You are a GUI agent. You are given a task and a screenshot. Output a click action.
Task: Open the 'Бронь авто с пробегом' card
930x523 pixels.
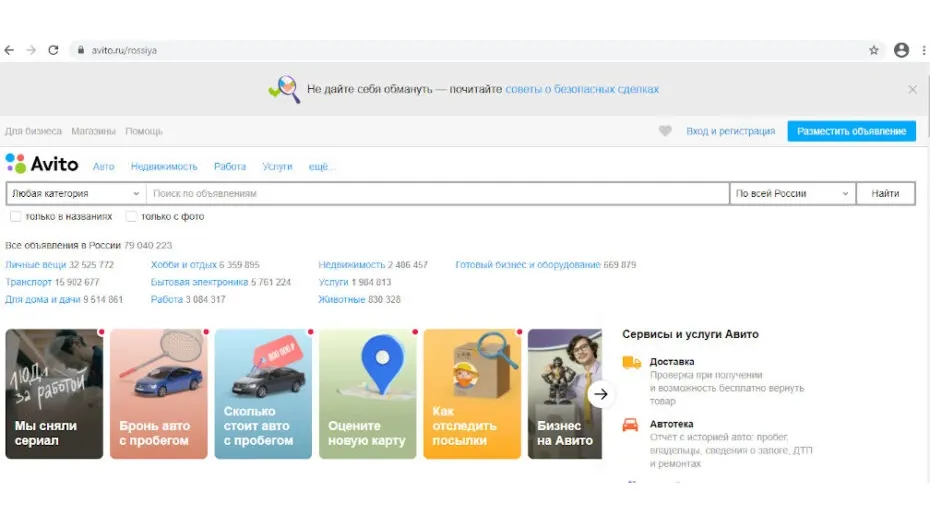(158, 394)
